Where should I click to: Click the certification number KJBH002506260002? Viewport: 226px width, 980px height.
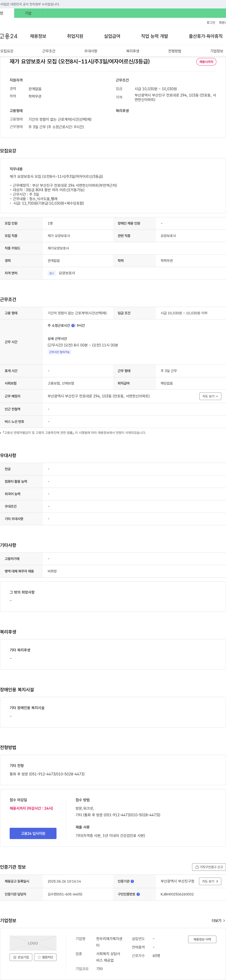coord(177,894)
